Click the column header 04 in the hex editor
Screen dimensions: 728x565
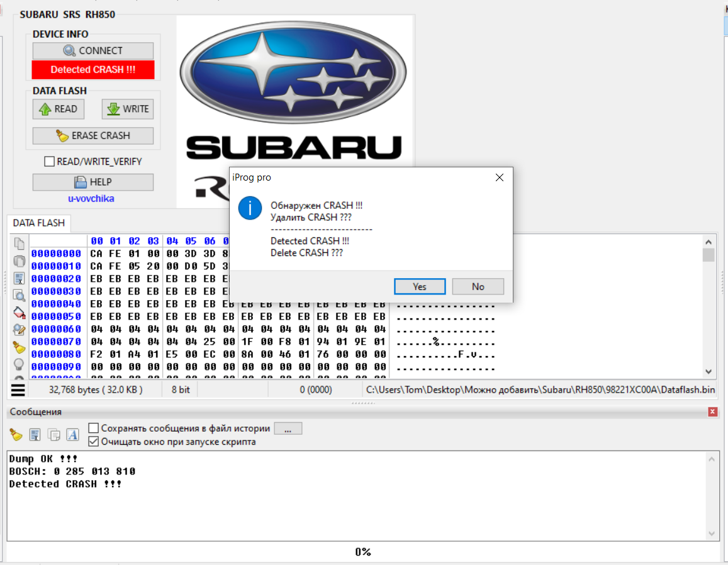pos(172,241)
